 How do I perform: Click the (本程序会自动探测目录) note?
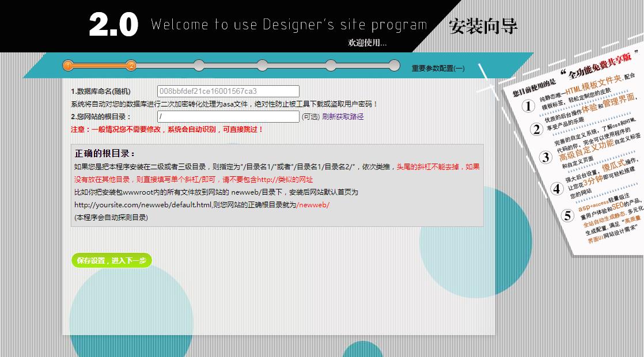tap(111, 218)
